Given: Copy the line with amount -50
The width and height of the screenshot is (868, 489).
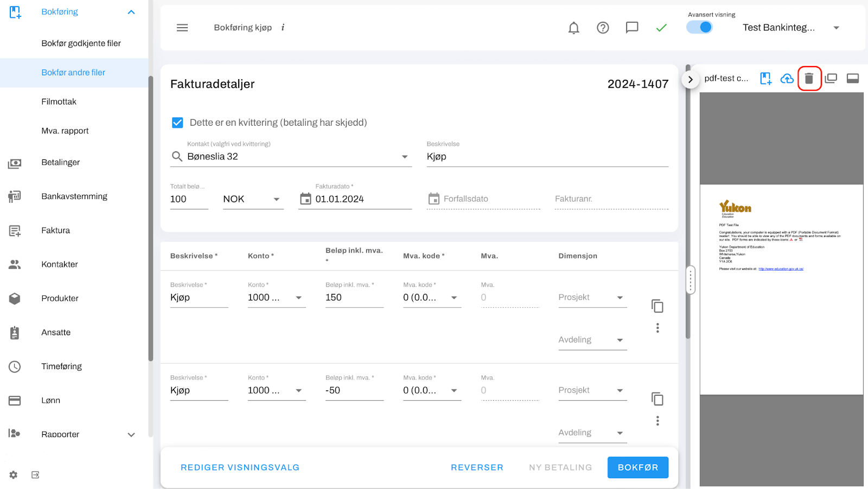Looking at the screenshot, I should 658,399.
